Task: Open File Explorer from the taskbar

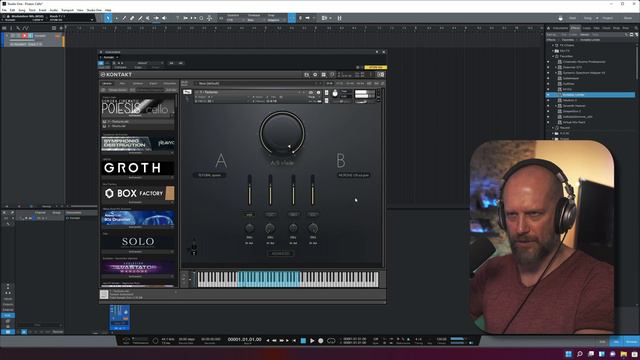Action: [624, 354]
